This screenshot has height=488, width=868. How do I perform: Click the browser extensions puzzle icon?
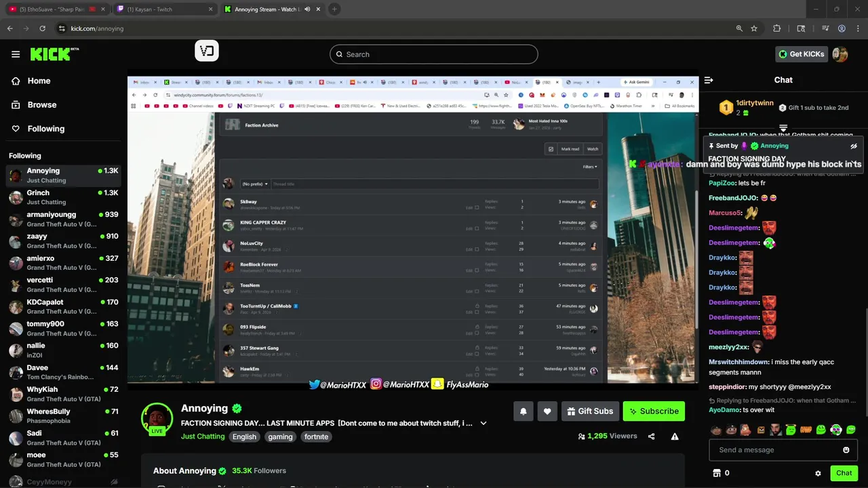pyautogui.click(x=777, y=28)
